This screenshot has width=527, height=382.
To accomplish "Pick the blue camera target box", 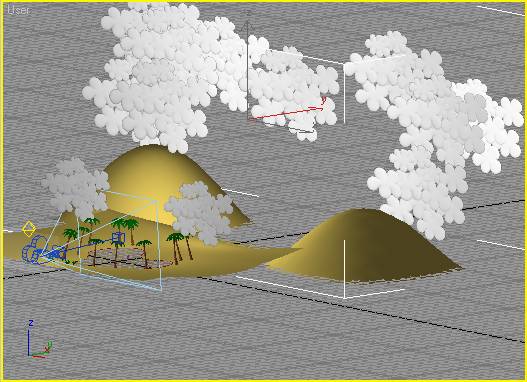I will click(118, 237).
